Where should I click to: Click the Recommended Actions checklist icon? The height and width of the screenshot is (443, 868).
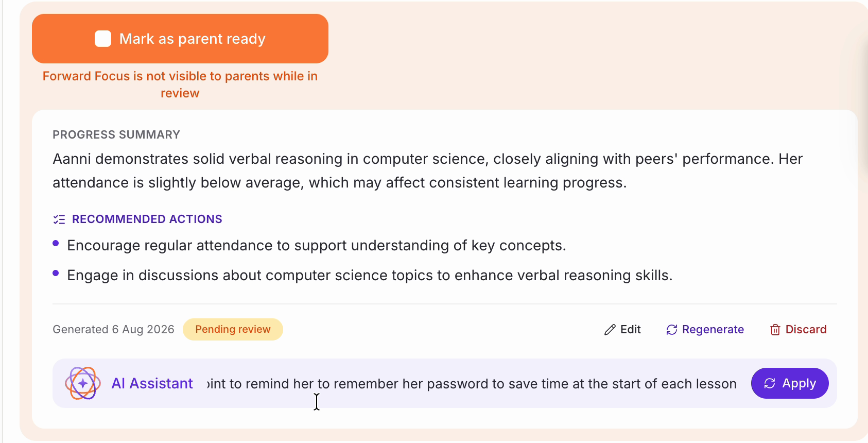pyautogui.click(x=59, y=219)
